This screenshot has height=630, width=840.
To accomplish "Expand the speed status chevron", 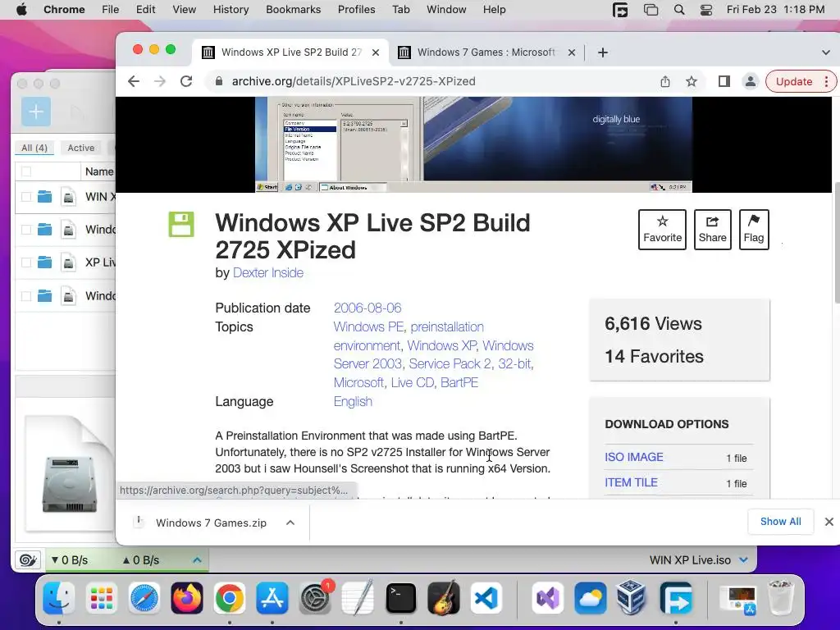I will [x=197, y=559].
